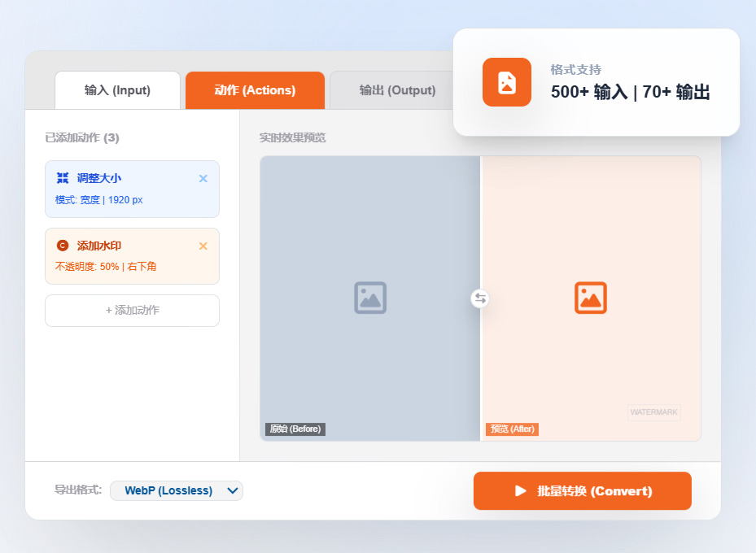
Task: Click the grey image placeholder in Before pane
Action: point(370,298)
